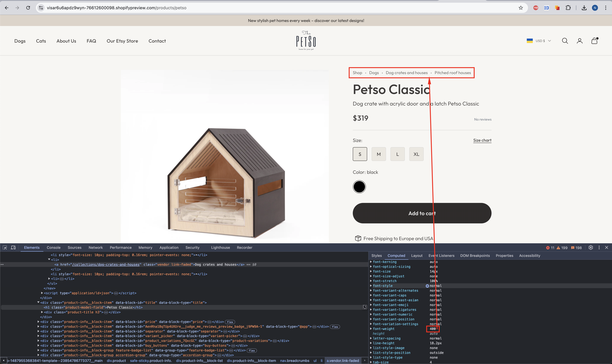Switch to the Console tab in DevTools
Image resolution: width=612 pixels, height=364 pixels.
[x=54, y=247]
